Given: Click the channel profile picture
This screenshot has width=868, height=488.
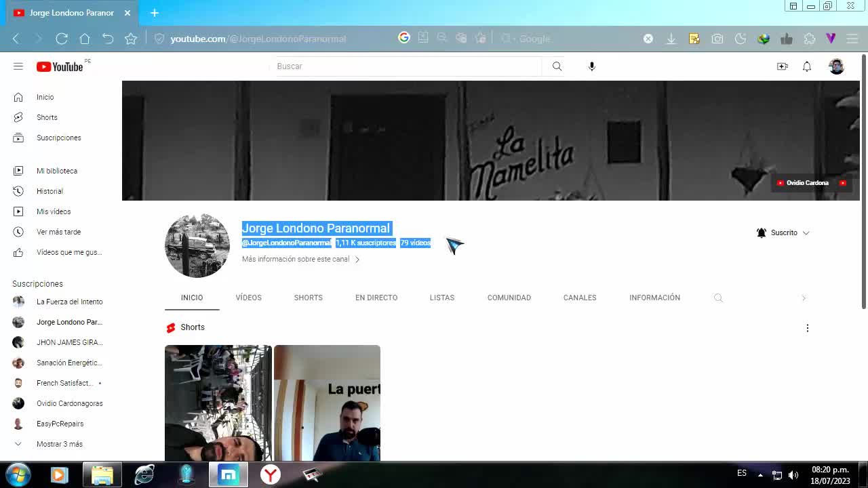Looking at the screenshot, I should (197, 245).
